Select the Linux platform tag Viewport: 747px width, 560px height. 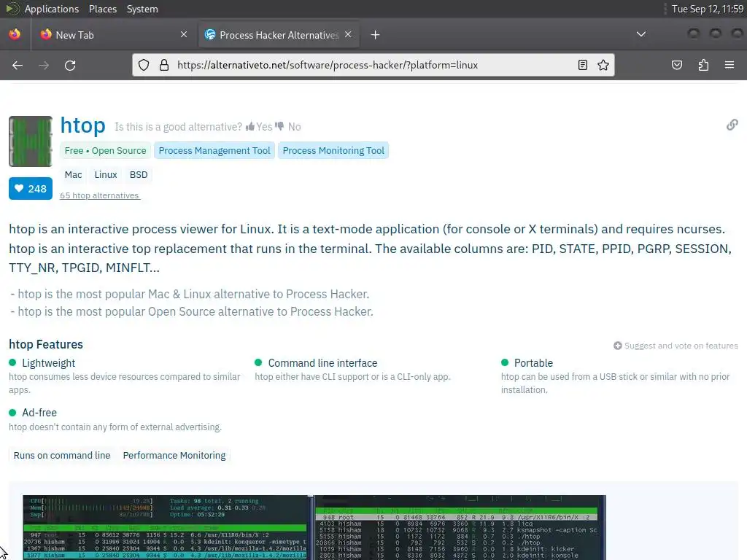pos(106,175)
